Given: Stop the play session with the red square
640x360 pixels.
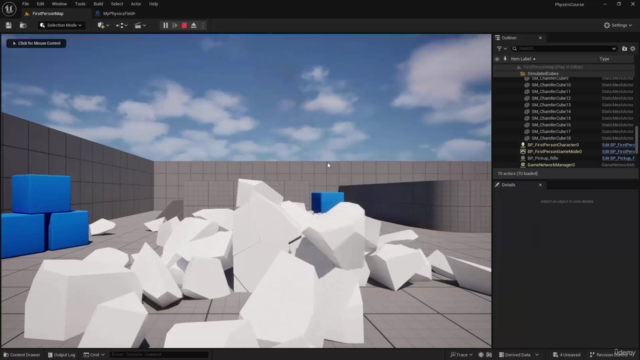Looking at the screenshot, I should point(184,25).
